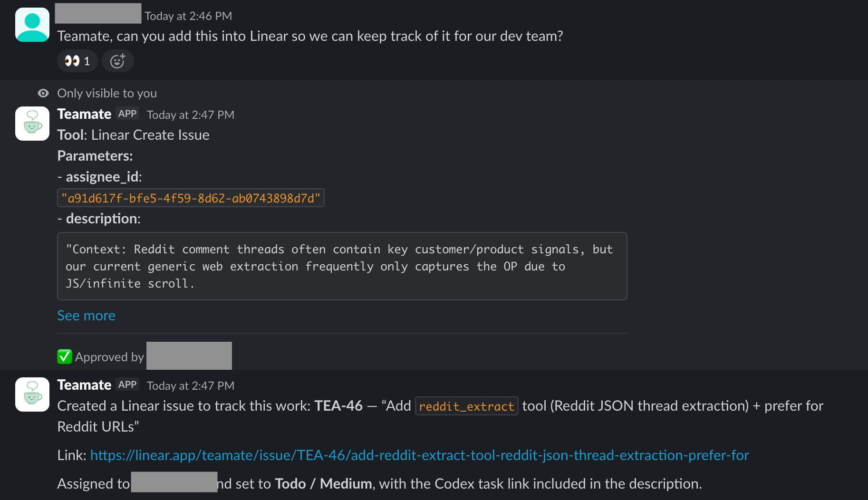Click the APP badge beside Teamate

tap(126, 114)
